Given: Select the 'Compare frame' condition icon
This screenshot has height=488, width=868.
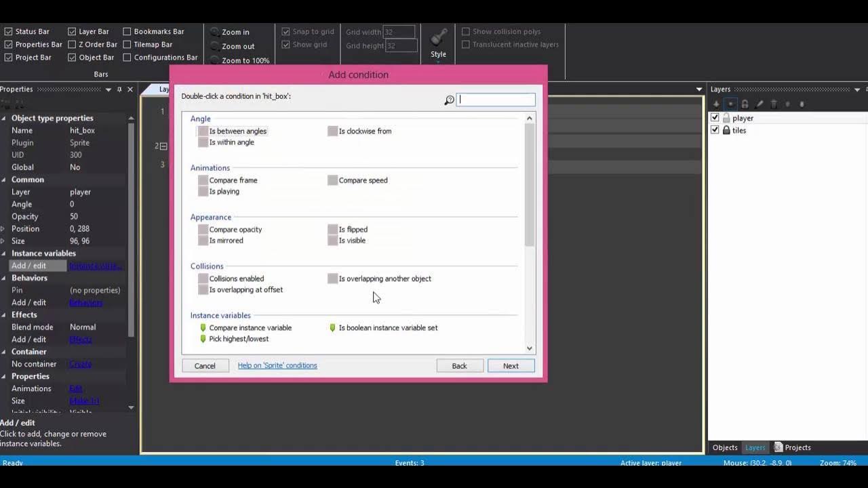Looking at the screenshot, I should (203, 180).
